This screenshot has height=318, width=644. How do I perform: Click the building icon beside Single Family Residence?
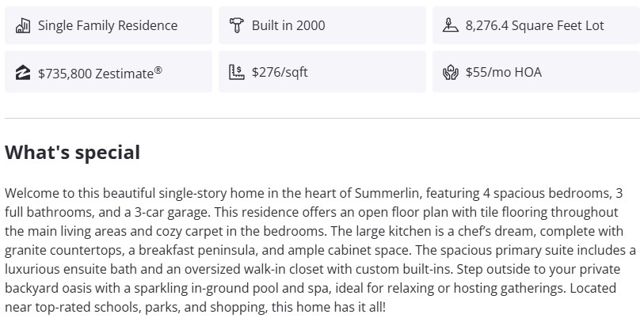click(x=23, y=25)
